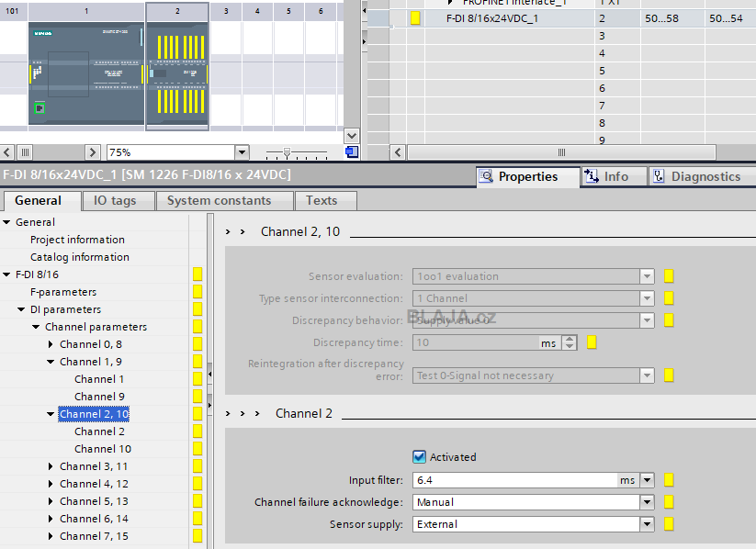Click the Discrepancy time stepper arrows
Image resolution: width=756 pixels, height=549 pixels.
click(570, 342)
